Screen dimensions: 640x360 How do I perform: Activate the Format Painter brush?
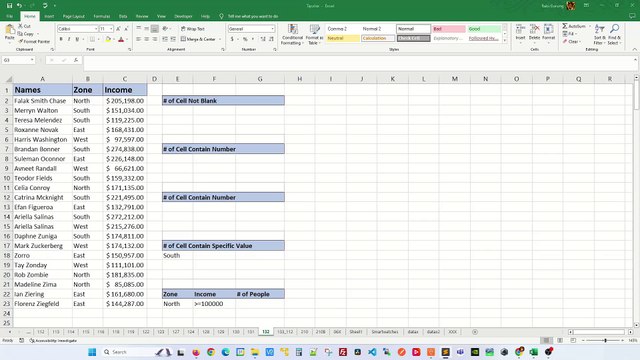(34, 41)
